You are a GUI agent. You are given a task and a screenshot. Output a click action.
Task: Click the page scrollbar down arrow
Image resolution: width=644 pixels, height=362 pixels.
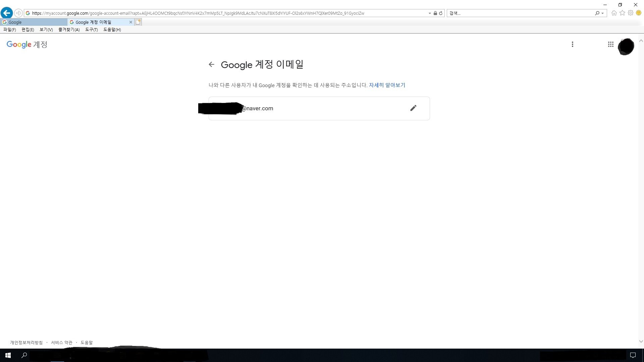coord(641,342)
